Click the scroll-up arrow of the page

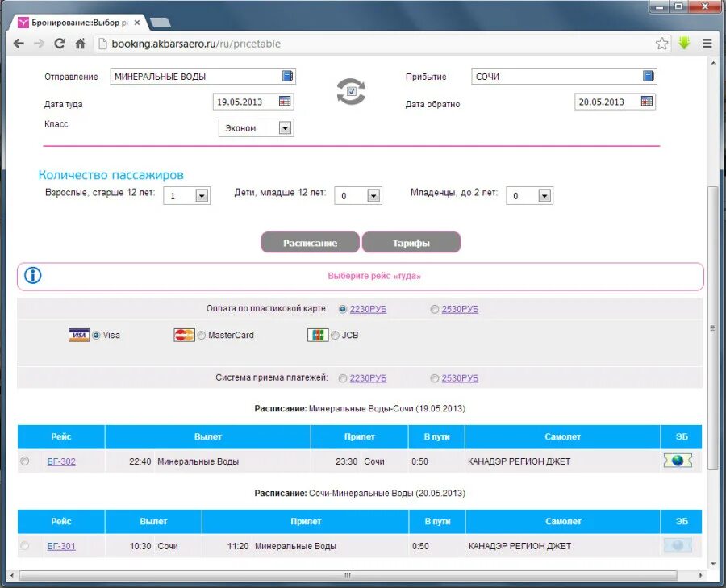(x=712, y=63)
